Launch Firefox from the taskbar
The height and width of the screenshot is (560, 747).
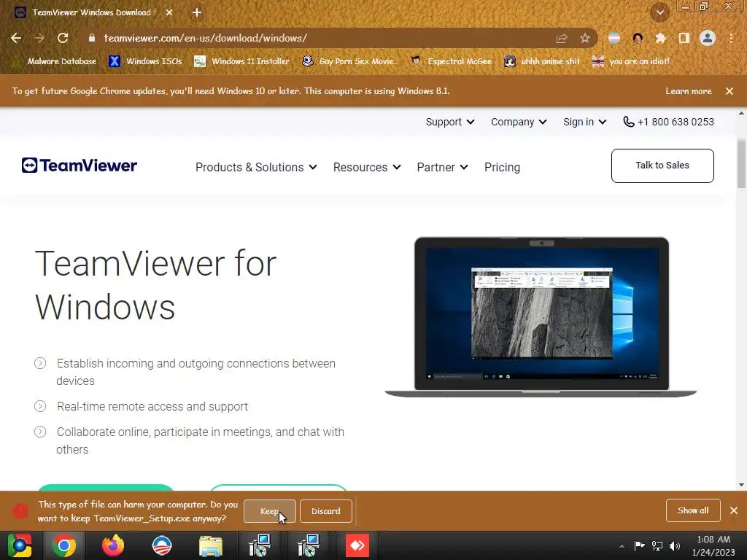(113, 545)
